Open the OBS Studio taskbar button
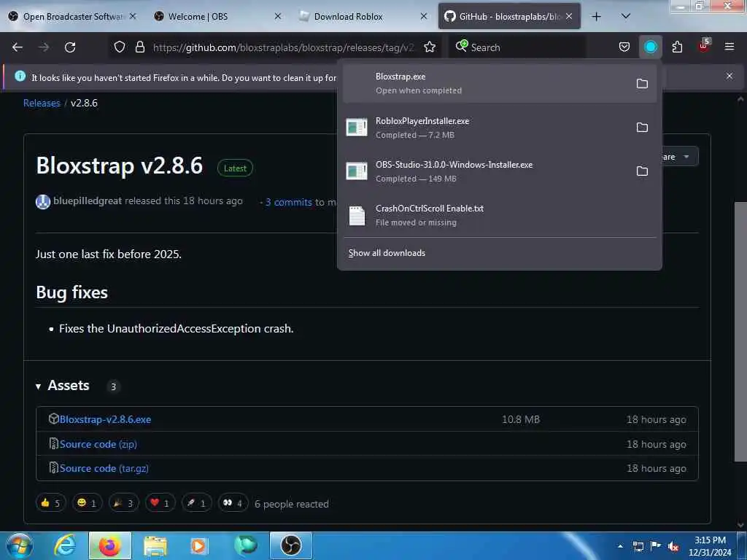747x560 pixels. [291, 545]
